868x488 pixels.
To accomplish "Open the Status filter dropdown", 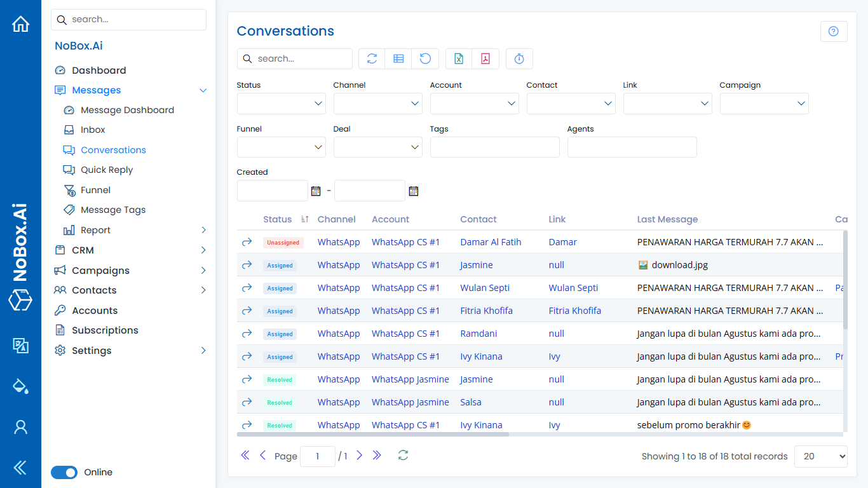I will 281,104.
